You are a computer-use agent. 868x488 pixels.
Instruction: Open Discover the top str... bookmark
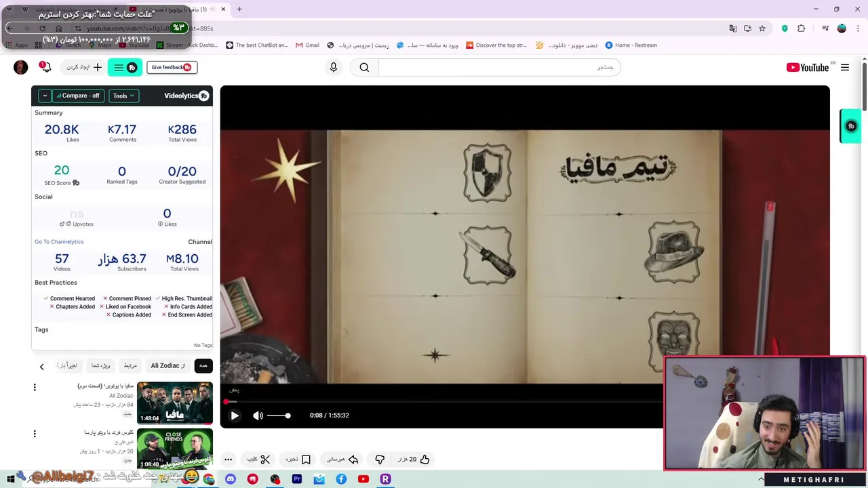pos(496,45)
